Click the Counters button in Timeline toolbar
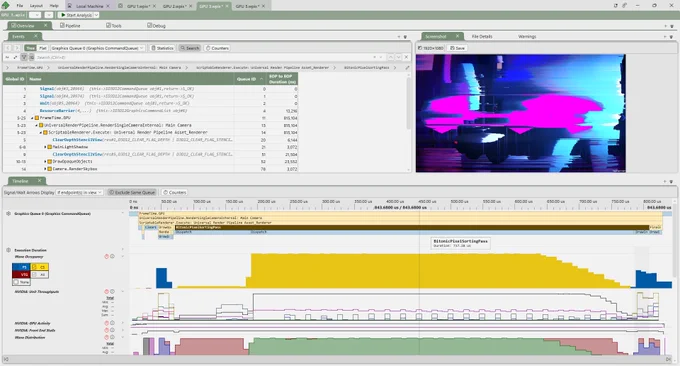This screenshot has height=366, width=680. point(174,192)
